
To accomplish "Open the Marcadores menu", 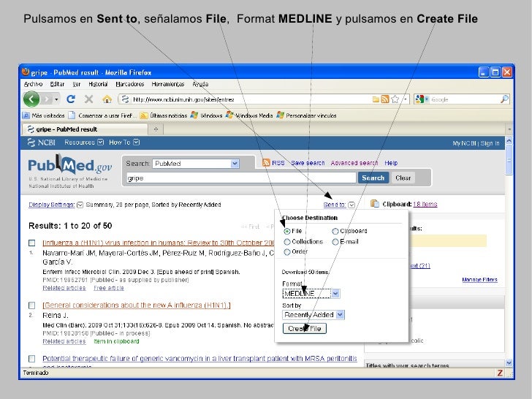I will [130, 84].
